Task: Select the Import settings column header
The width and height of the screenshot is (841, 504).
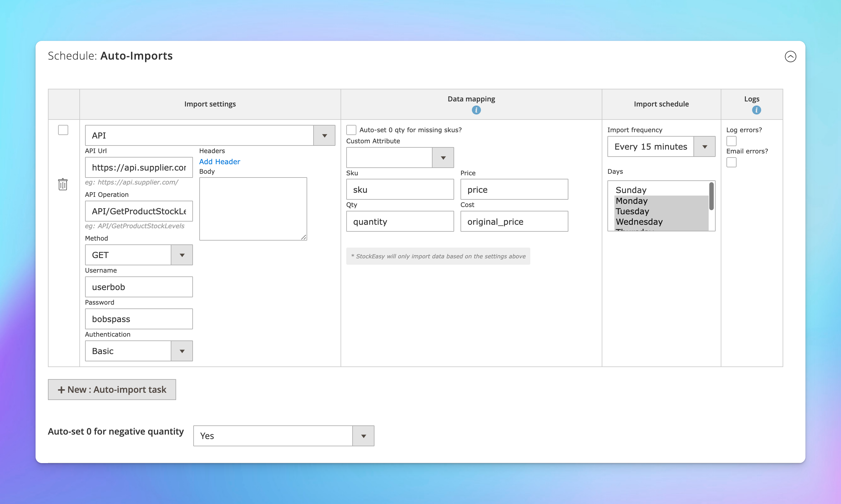Action: point(210,103)
